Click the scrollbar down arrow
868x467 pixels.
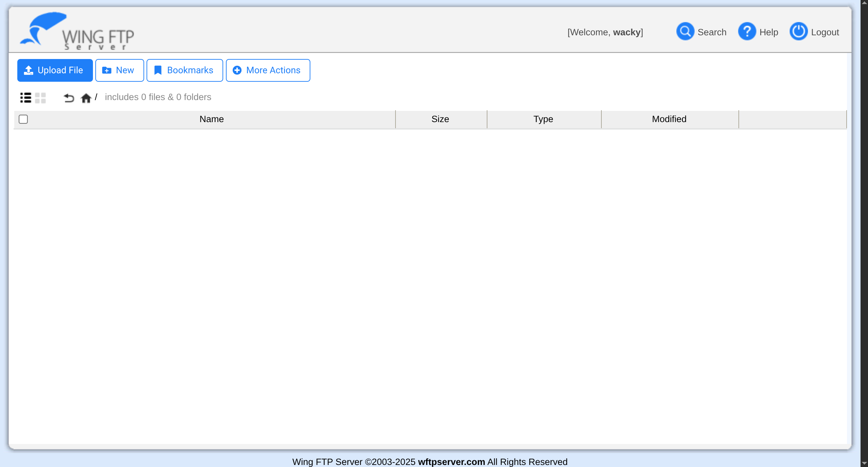click(864, 463)
